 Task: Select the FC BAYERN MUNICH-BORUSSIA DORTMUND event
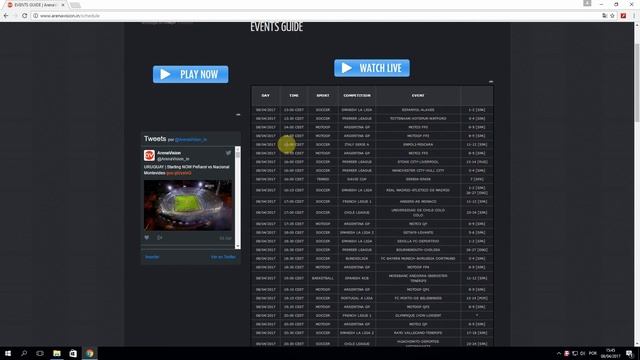coord(418,258)
